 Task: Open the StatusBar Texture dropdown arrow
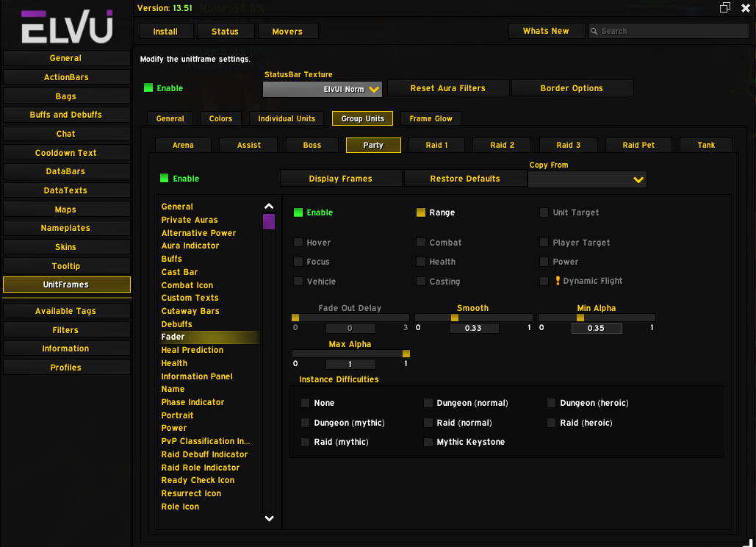(x=374, y=89)
